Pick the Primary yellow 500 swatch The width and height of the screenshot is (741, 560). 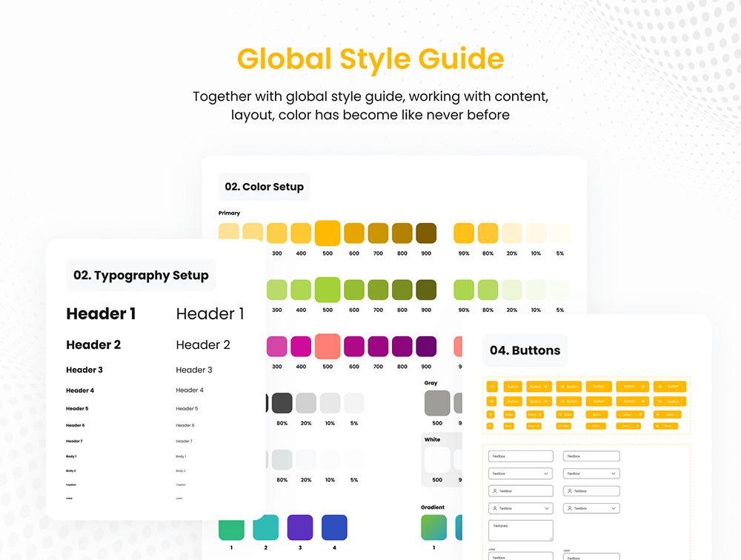pos(327,233)
